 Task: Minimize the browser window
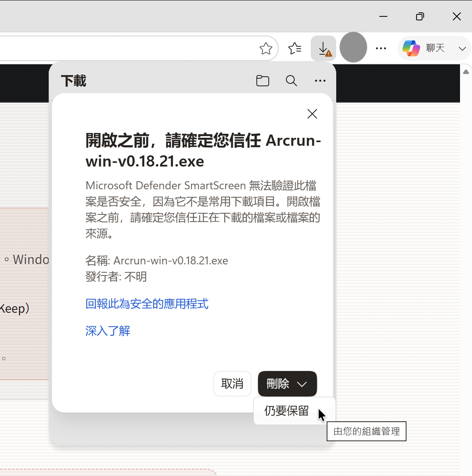[x=383, y=16]
